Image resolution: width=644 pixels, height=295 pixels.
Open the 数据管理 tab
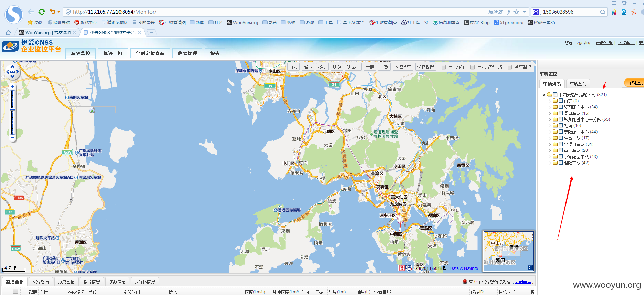(x=187, y=53)
